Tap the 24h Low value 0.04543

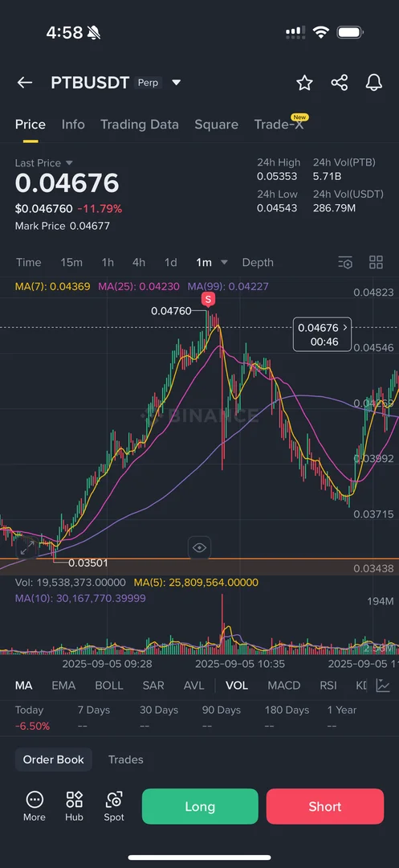pos(277,208)
